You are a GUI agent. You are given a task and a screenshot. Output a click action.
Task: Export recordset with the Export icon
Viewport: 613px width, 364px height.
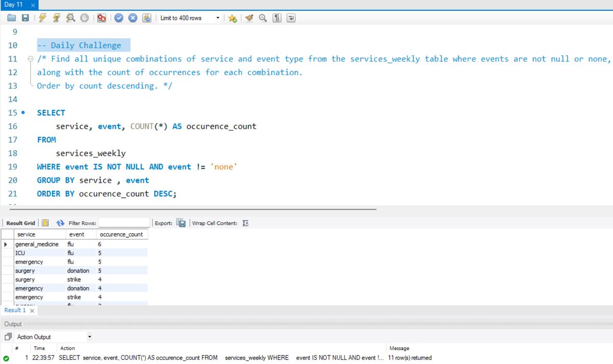pos(181,223)
